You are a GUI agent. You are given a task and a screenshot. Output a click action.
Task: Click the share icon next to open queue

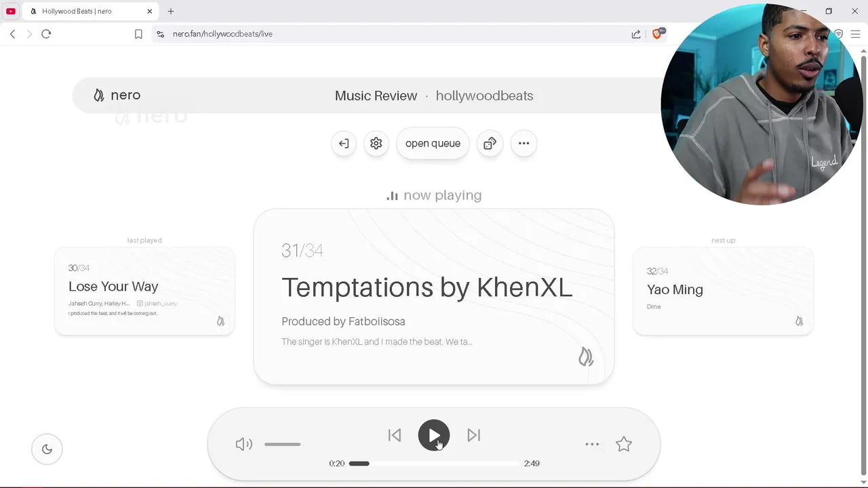[490, 143]
